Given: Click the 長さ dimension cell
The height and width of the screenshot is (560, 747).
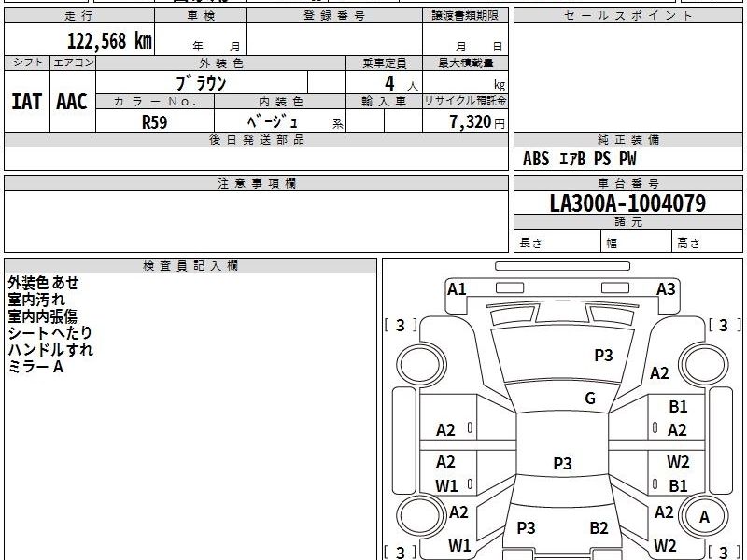Looking at the screenshot, I should 557,242.
